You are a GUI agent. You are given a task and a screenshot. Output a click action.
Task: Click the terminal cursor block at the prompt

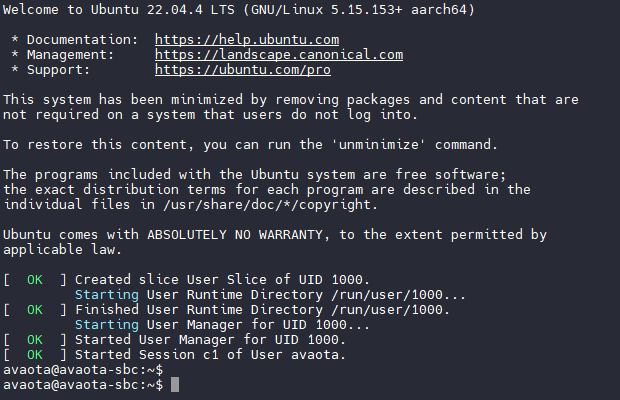(175, 385)
